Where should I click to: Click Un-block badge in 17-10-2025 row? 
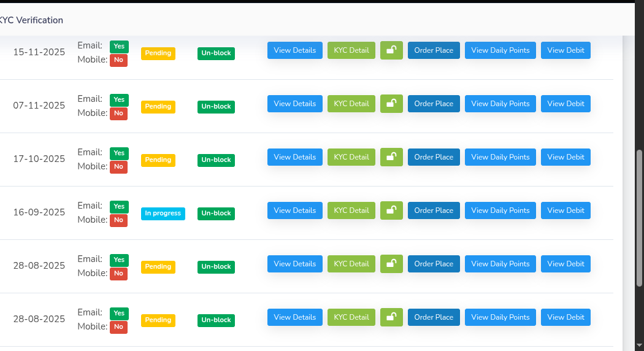point(216,160)
